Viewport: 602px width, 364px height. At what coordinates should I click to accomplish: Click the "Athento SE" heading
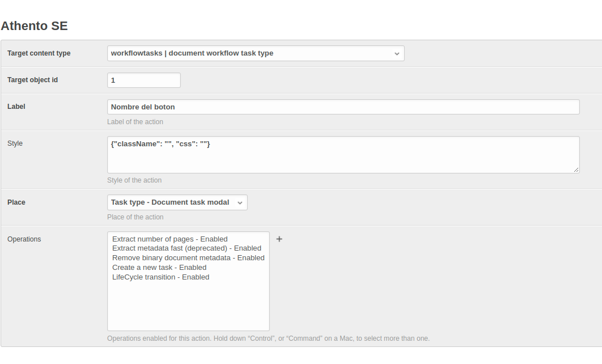(x=35, y=26)
